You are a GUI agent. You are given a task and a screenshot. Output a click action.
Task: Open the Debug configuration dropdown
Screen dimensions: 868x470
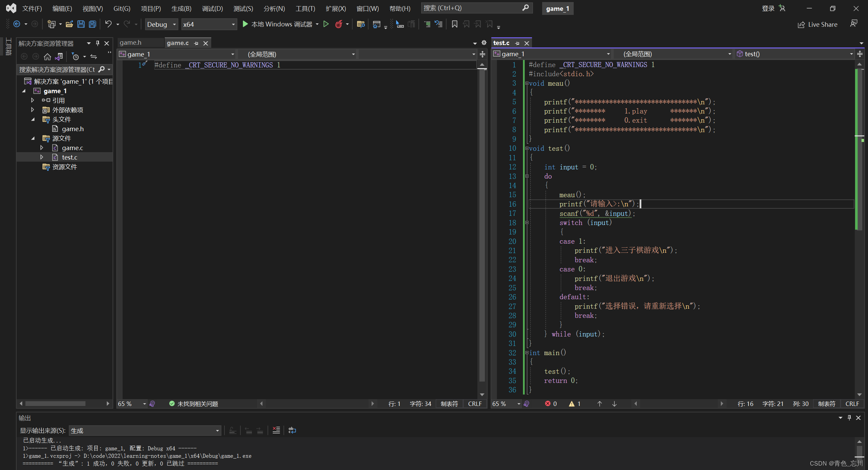pyautogui.click(x=161, y=24)
